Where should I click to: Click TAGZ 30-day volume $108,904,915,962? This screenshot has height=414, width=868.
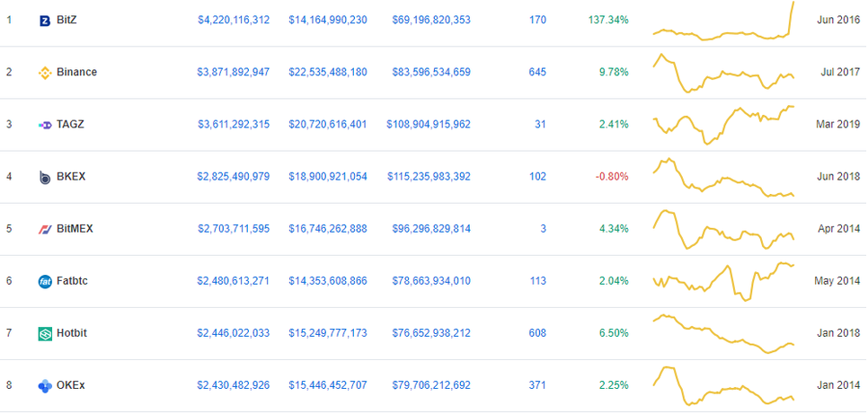click(x=429, y=124)
